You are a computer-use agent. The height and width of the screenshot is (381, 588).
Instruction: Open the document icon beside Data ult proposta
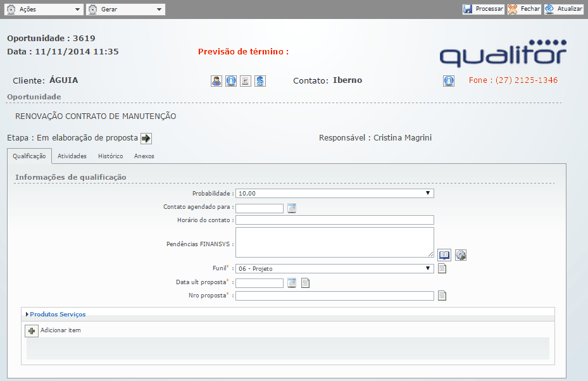[306, 283]
